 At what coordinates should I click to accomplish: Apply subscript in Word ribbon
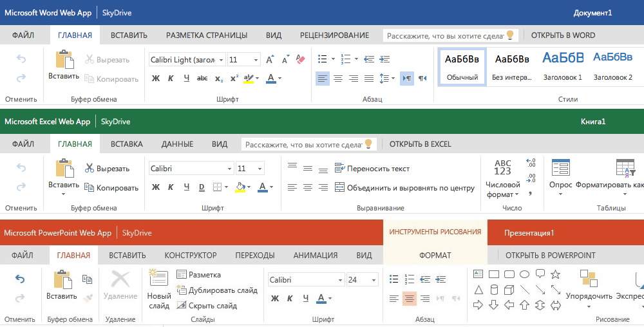tap(219, 79)
